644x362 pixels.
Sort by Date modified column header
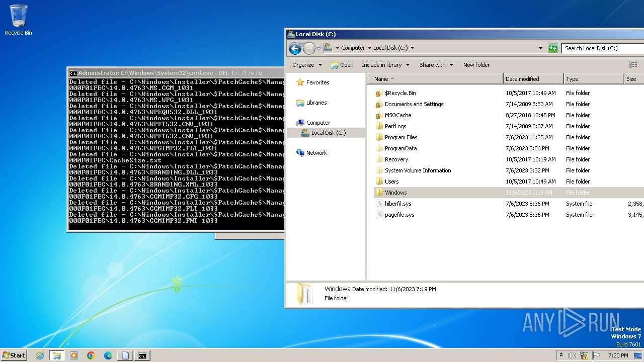533,79
